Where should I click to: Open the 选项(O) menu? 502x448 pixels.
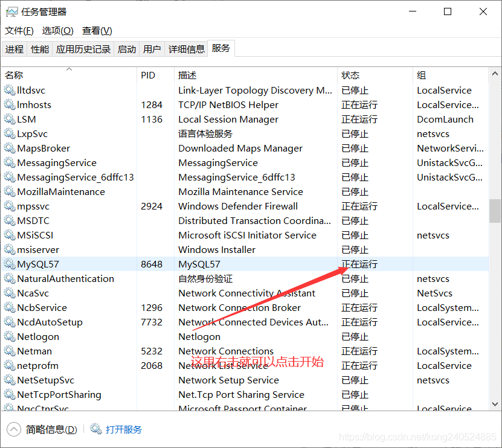[x=57, y=31]
